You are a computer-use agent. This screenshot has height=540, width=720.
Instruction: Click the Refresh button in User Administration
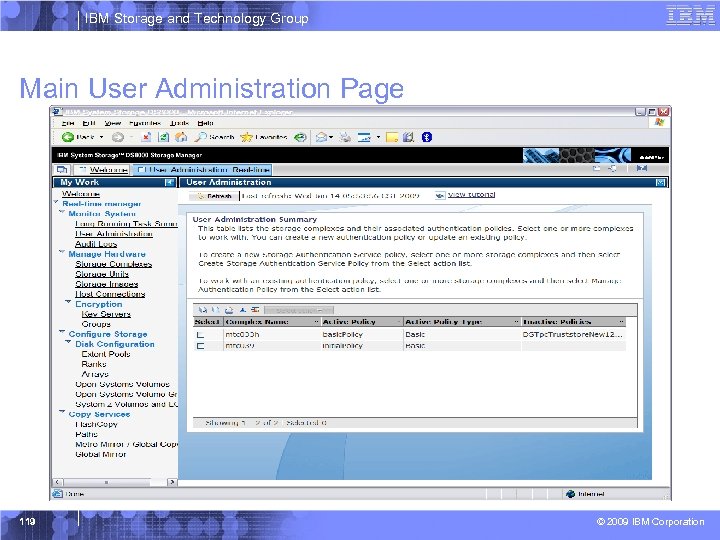click(214, 196)
